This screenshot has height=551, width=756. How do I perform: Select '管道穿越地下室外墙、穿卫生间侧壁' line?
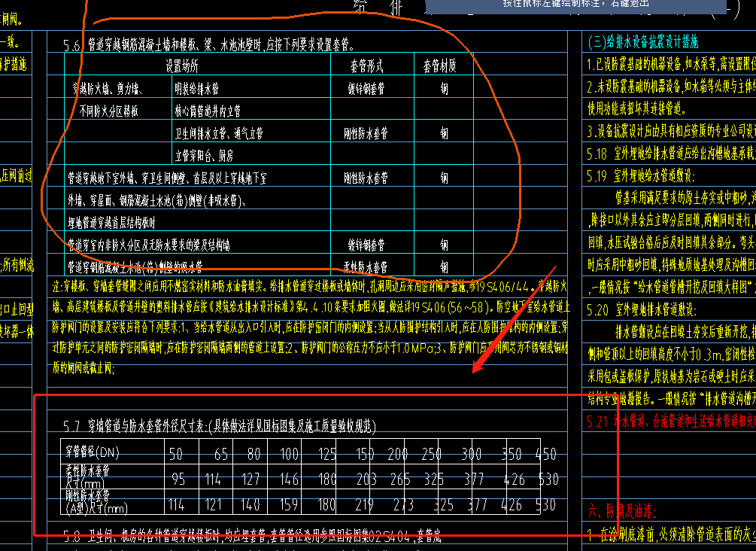(167, 178)
